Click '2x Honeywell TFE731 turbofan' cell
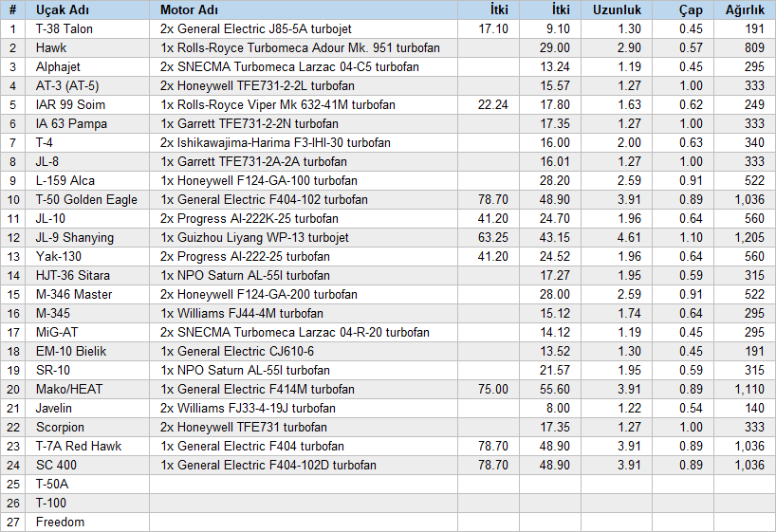The height and width of the screenshot is (532, 776). [x=304, y=428]
